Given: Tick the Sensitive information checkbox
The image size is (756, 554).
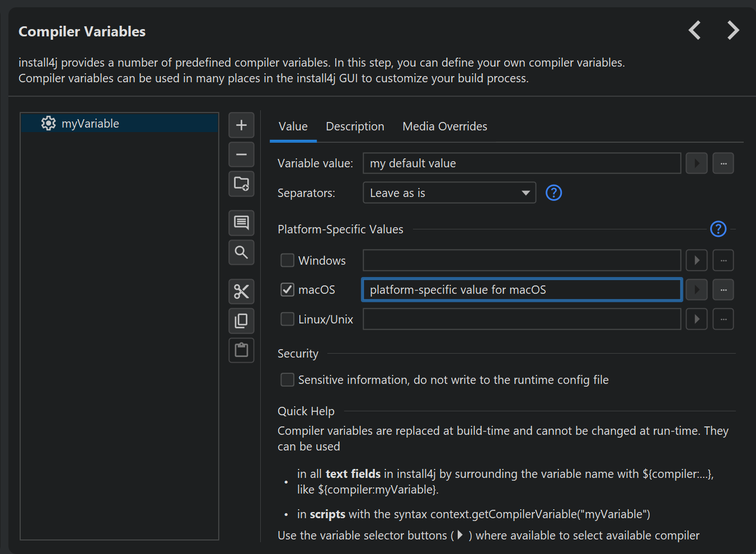Looking at the screenshot, I should click(287, 380).
